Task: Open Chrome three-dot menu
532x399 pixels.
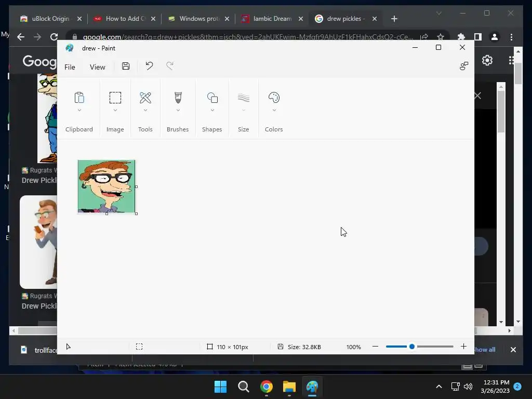Action: (511, 37)
